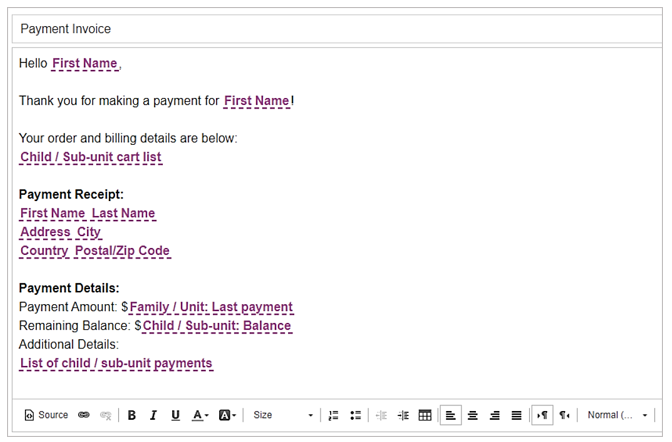Center align the text
672x442 pixels.
(473, 415)
